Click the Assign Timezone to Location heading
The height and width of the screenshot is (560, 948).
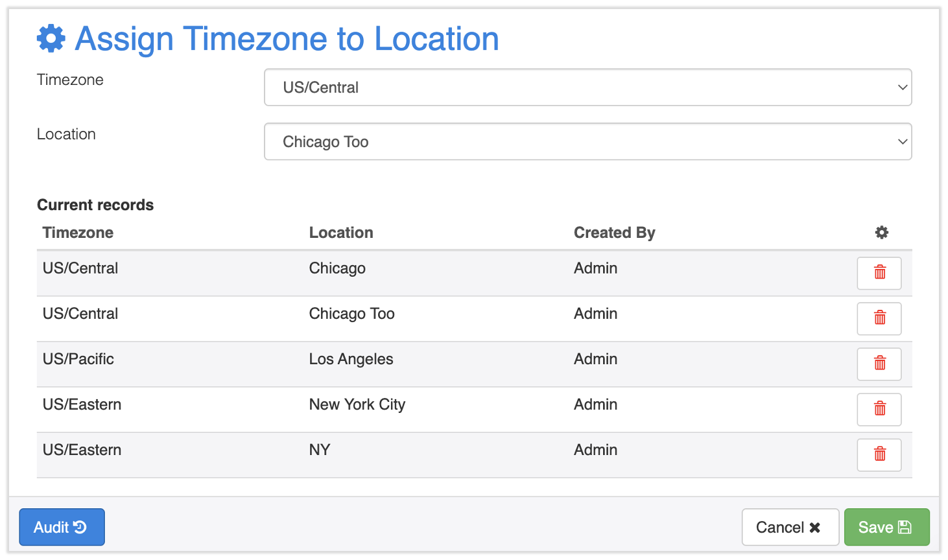[287, 39]
